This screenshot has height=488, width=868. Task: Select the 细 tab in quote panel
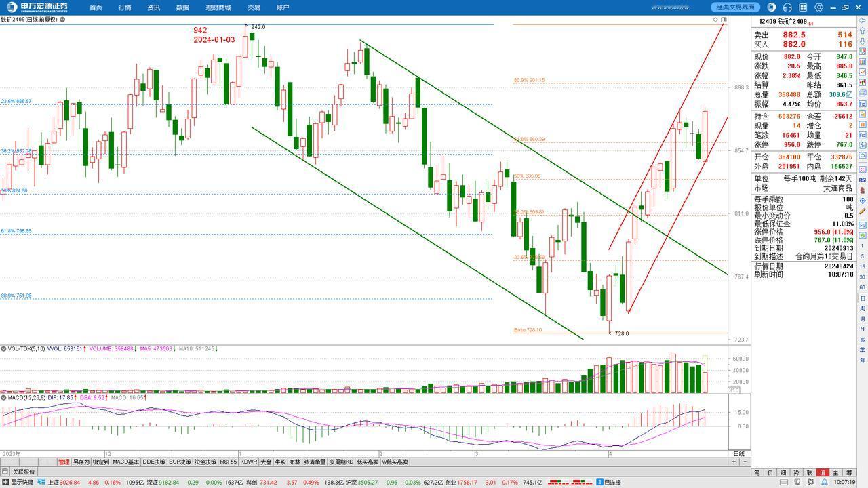(783, 472)
